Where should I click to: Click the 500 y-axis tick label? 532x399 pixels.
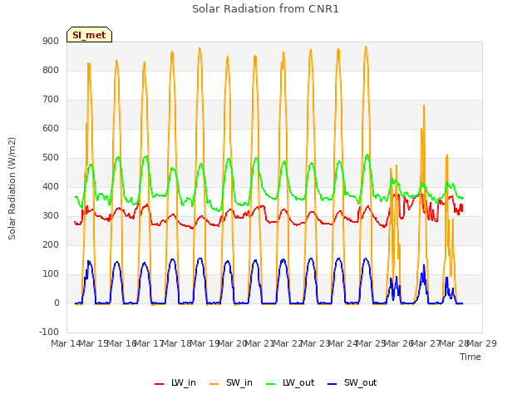tap(51, 157)
